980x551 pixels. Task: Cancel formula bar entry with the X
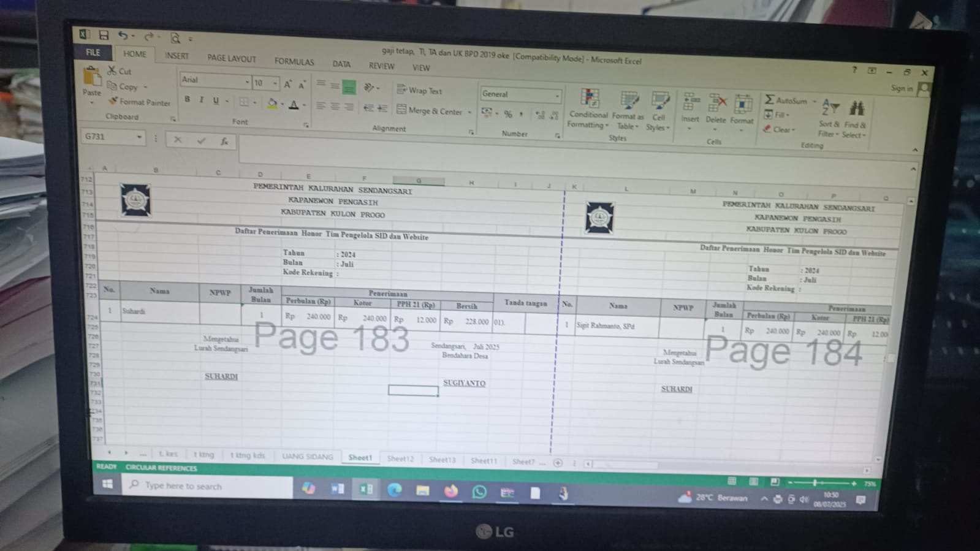pyautogui.click(x=178, y=140)
